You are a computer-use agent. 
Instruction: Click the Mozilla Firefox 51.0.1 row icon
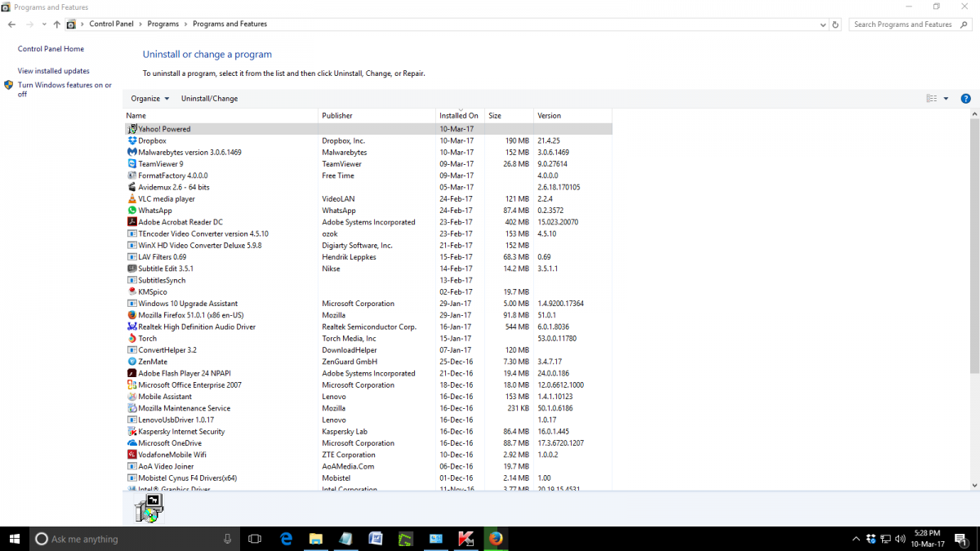pos(131,315)
